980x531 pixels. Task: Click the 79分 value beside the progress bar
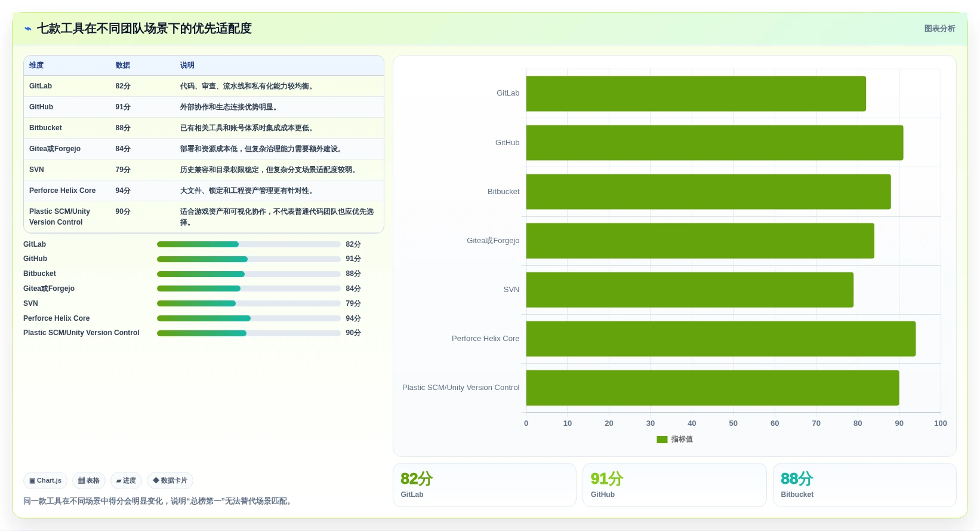point(353,303)
